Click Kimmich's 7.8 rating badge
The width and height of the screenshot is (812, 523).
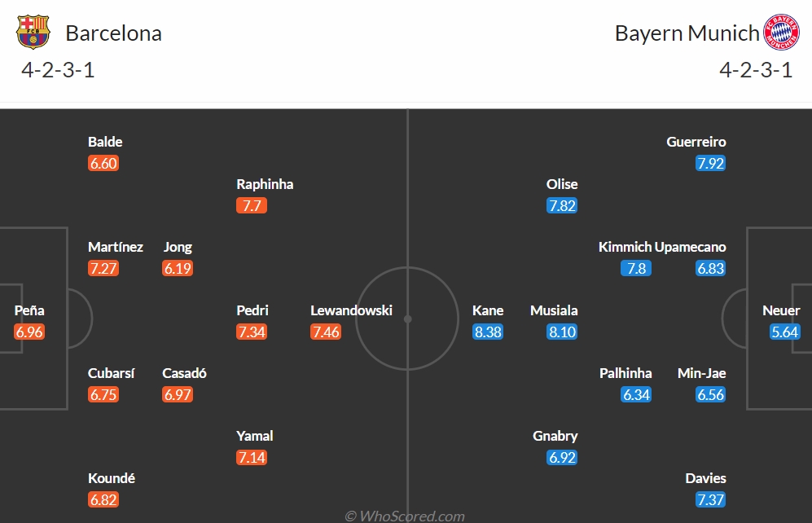click(636, 268)
